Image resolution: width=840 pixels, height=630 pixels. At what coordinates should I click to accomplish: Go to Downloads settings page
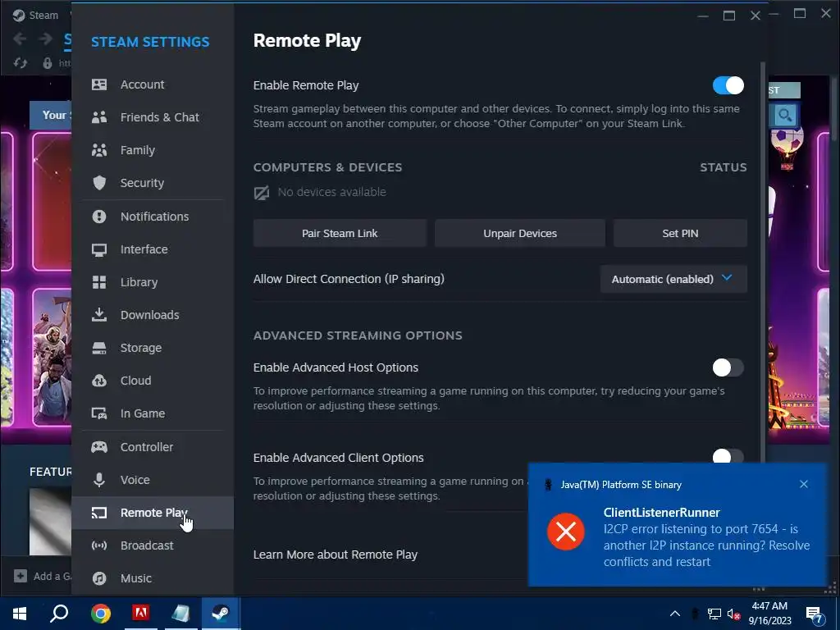point(153,315)
